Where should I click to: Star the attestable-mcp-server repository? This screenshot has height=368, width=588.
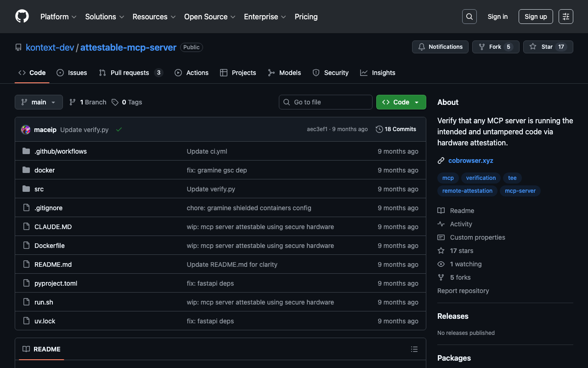pos(548,47)
